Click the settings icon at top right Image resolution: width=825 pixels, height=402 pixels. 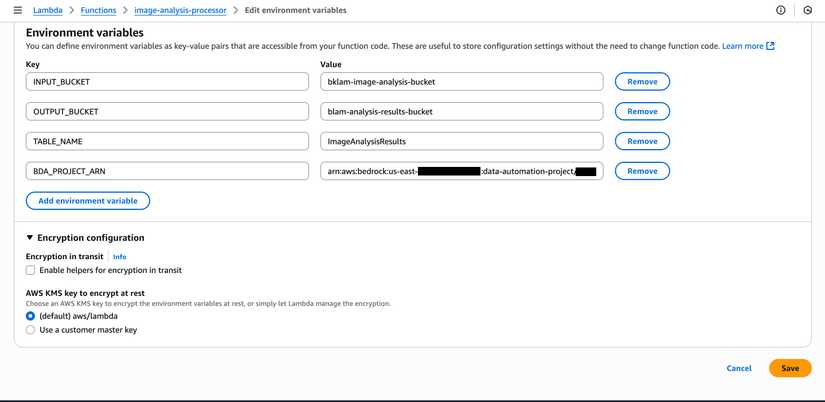(x=808, y=10)
